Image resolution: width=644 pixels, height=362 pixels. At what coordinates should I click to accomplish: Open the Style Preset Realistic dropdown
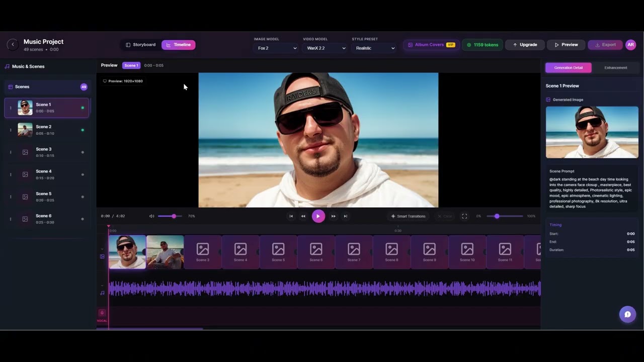374,48
